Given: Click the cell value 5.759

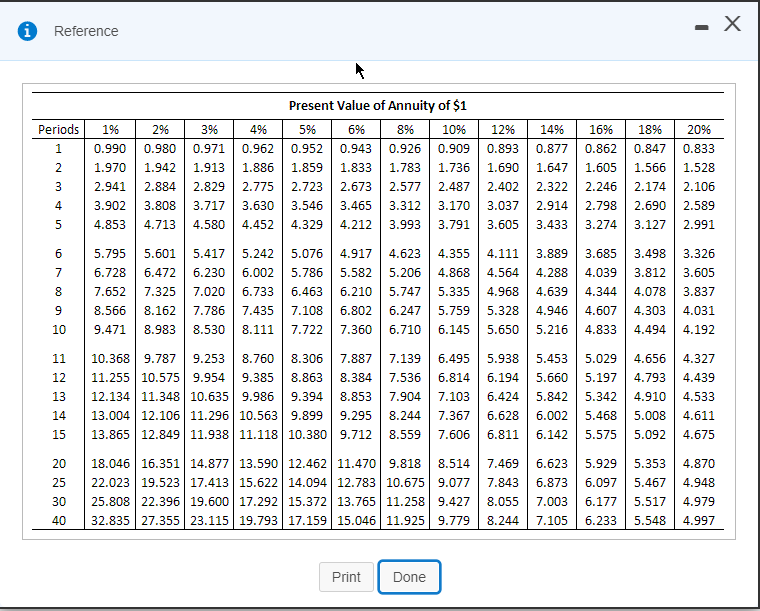Looking at the screenshot, I should [454, 311].
